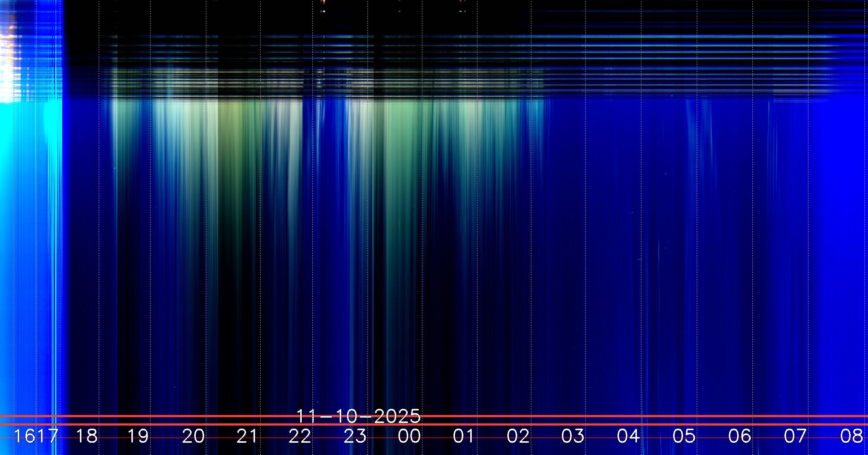The image size is (868, 455).
Task: Select the 06 hour marker
Action: (740, 436)
